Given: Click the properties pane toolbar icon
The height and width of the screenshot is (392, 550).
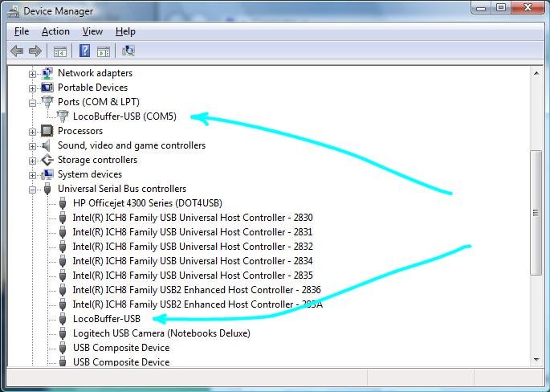Looking at the screenshot, I should (104, 51).
